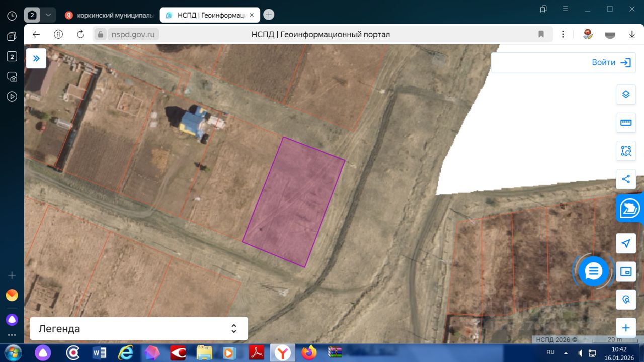Click the red-haired character extension icon
Screen dimensions: 644x362
click(588, 34)
